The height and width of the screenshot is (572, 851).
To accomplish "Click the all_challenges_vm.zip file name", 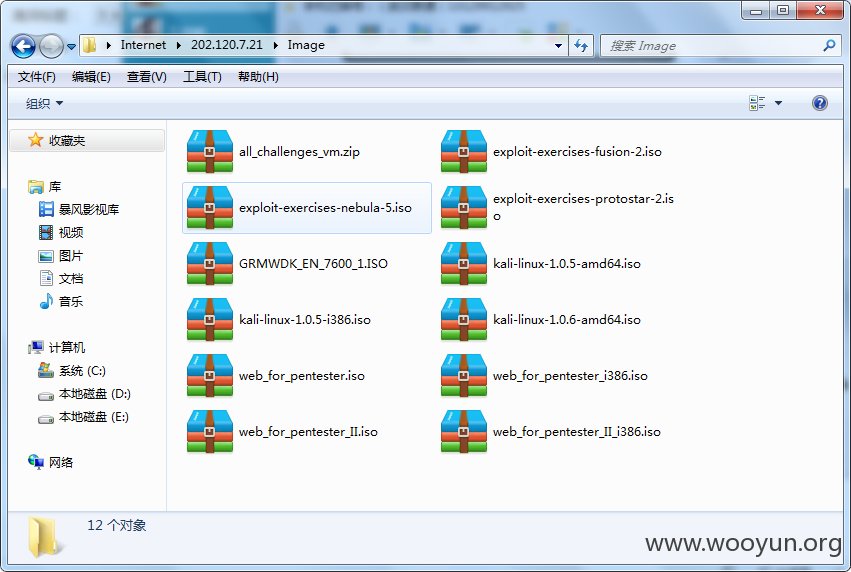I will [299, 152].
